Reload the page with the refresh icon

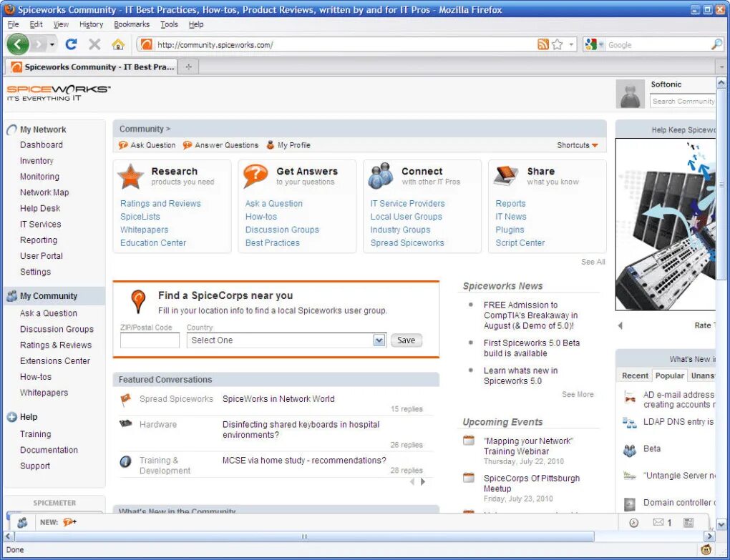pyautogui.click(x=72, y=44)
